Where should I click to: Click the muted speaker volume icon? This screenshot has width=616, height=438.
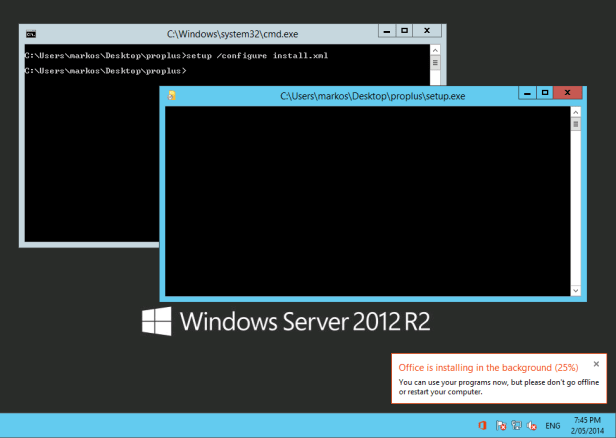pos(533,425)
